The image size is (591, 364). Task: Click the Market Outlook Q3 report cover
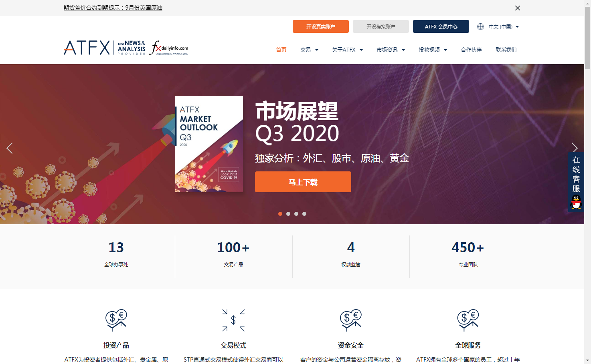[209, 144]
